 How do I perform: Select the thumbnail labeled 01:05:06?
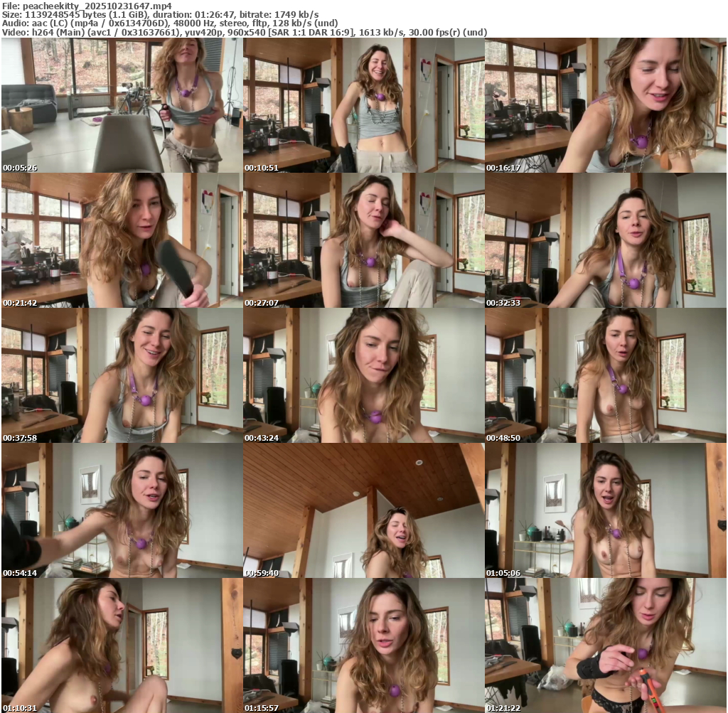[606, 510]
